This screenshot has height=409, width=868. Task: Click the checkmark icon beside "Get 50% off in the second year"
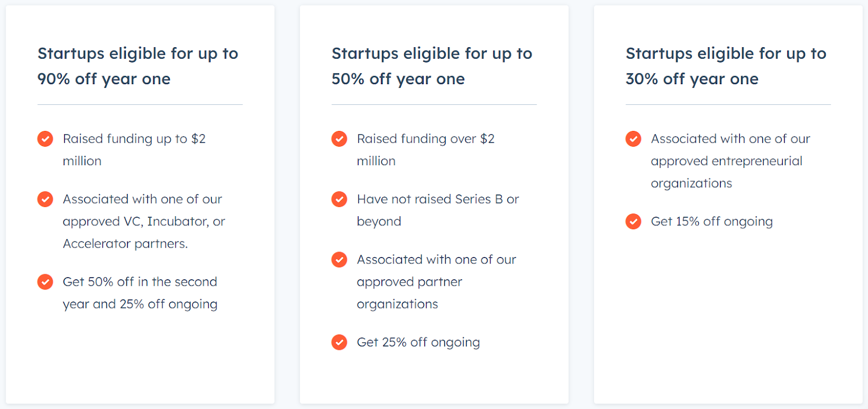tap(45, 282)
